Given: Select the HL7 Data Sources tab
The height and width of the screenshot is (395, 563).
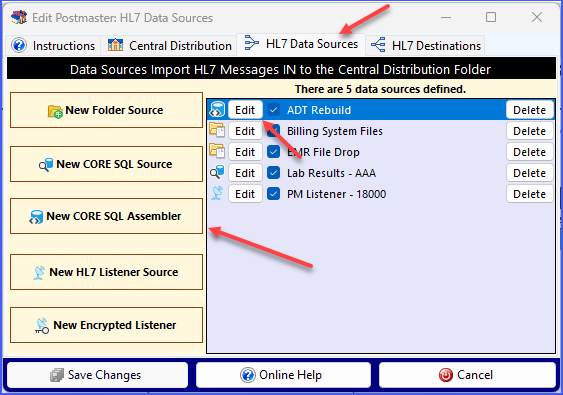Looking at the screenshot, I should [301, 44].
